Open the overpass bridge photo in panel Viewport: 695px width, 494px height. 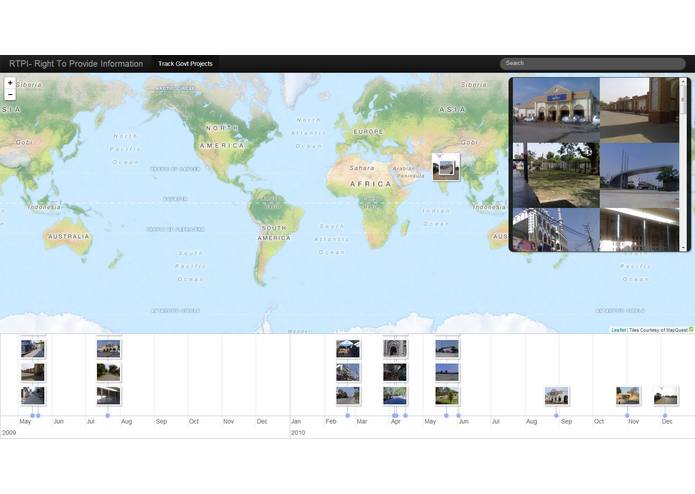tap(640, 175)
